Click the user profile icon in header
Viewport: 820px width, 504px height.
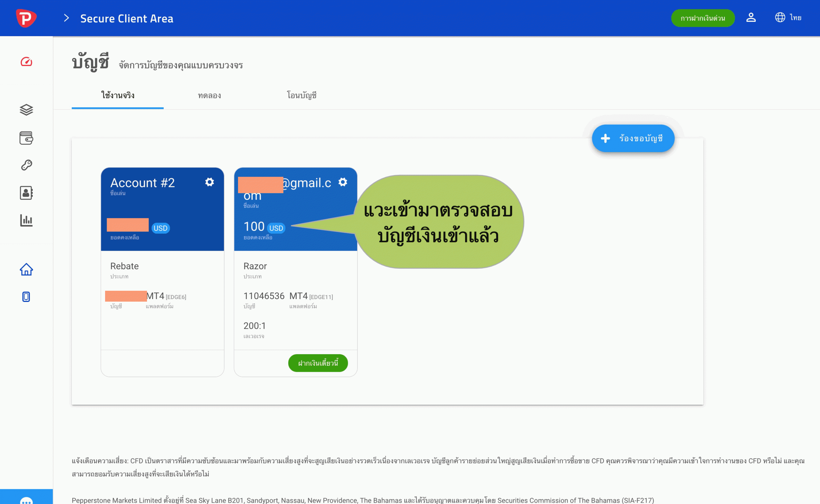pos(750,17)
